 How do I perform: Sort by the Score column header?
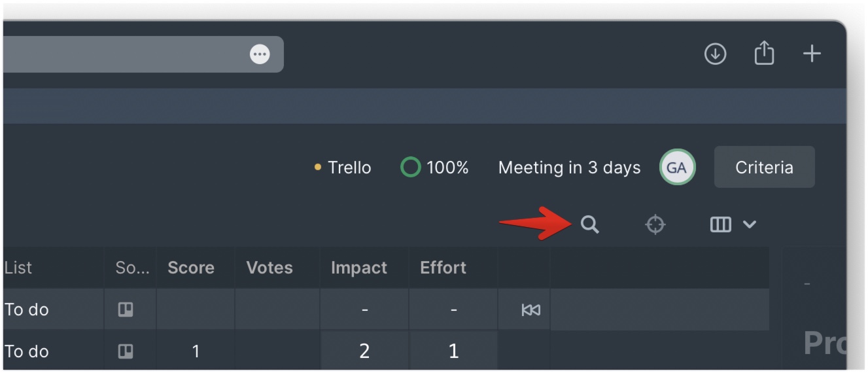point(191,268)
